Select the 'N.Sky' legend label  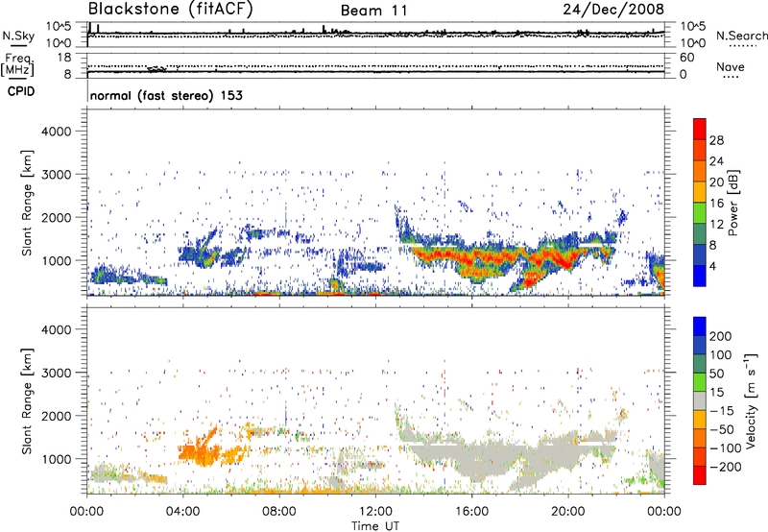click(x=18, y=36)
